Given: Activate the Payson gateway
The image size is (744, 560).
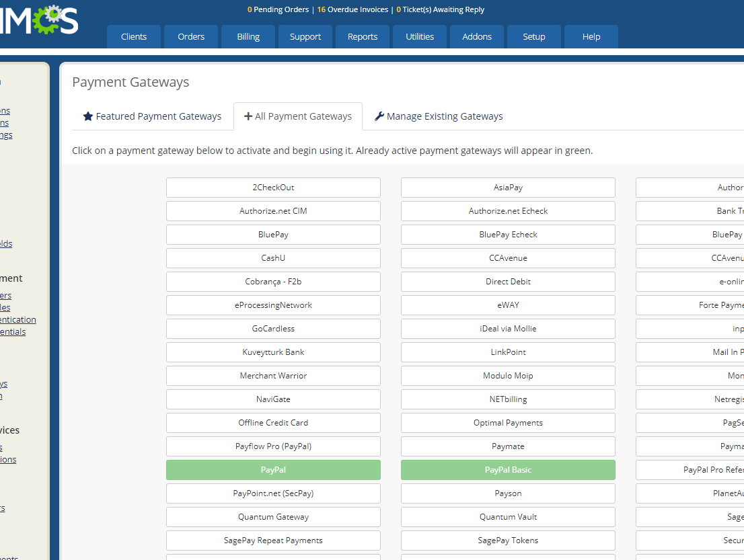Looking at the screenshot, I should (x=508, y=493).
